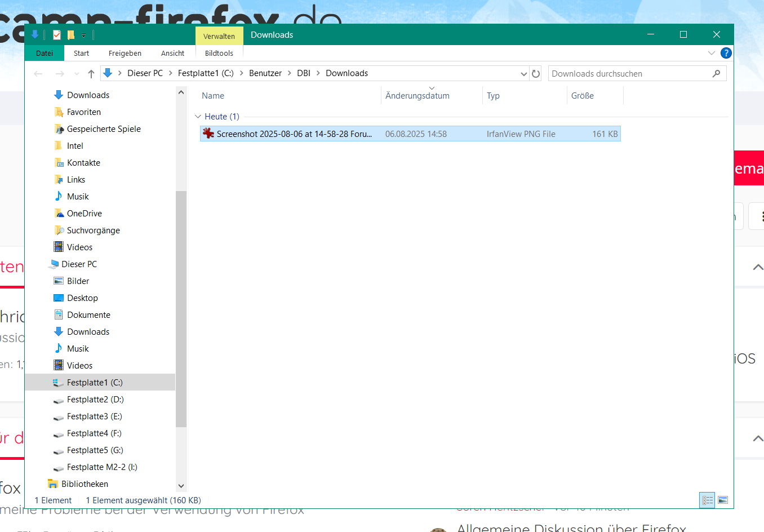764x532 pixels.
Task: Open the blue Help question mark
Action: tap(726, 53)
